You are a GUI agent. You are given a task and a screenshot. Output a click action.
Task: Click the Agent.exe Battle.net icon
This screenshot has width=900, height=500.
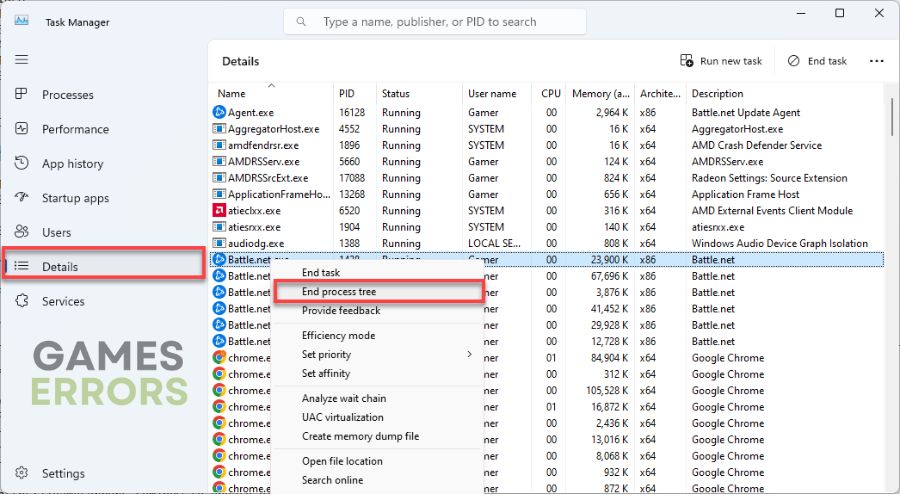(219, 112)
